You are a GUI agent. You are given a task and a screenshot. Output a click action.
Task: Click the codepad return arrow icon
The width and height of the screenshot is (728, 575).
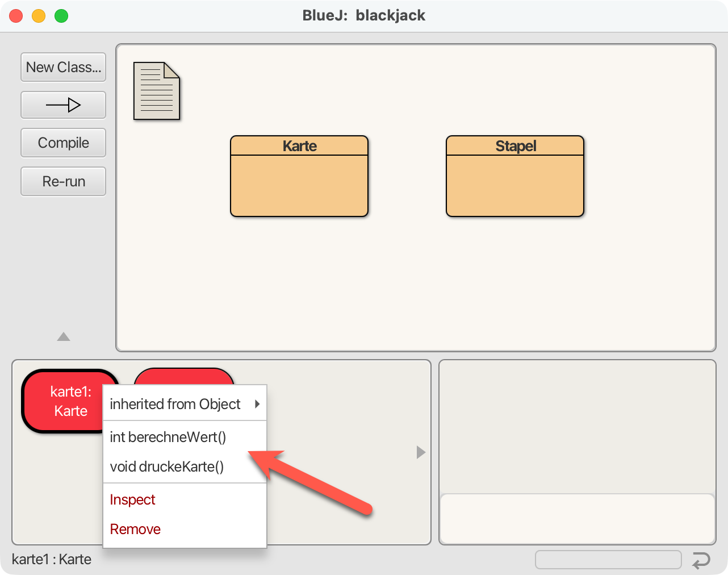click(701, 560)
